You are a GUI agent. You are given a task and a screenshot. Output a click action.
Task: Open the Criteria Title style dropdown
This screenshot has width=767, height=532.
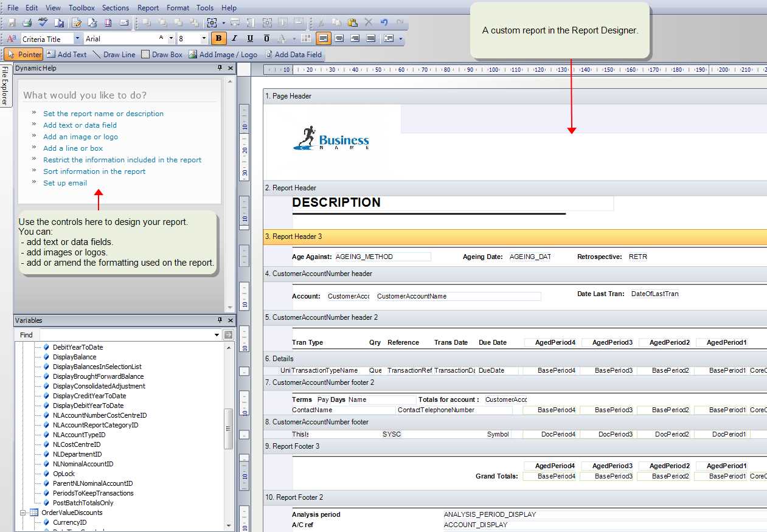click(77, 38)
